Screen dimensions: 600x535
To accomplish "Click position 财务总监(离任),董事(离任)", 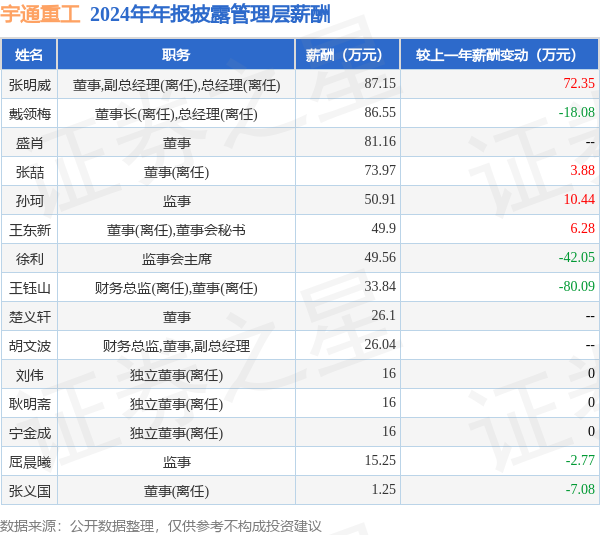I will click(176, 288).
